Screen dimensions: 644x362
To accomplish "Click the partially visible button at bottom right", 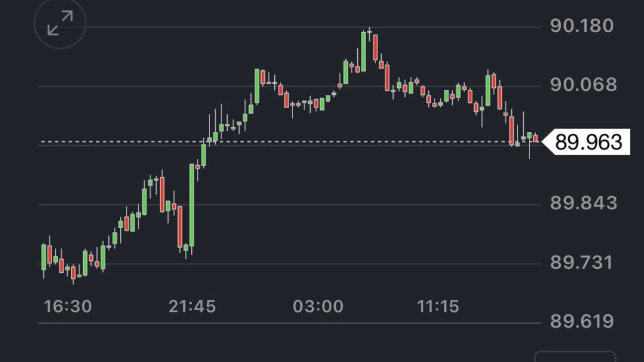I will coord(575,356).
